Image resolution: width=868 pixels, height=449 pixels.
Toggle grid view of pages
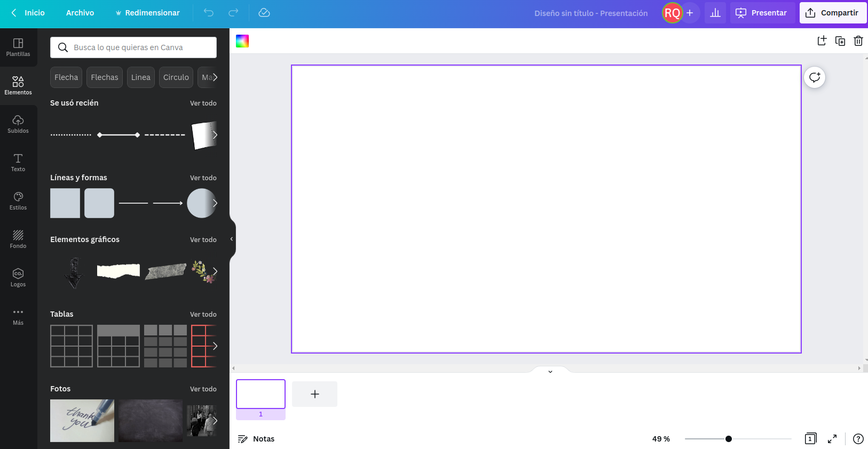(810, 439)
